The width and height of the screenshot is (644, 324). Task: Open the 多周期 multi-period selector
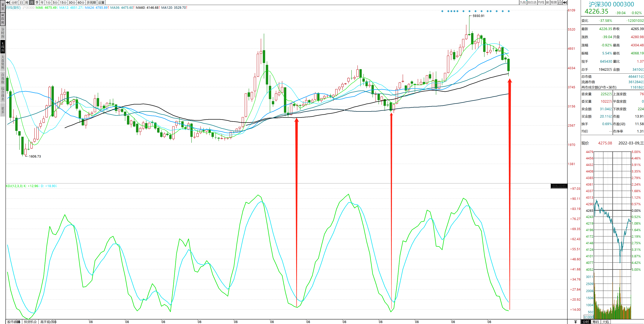(x=91, y=3)
